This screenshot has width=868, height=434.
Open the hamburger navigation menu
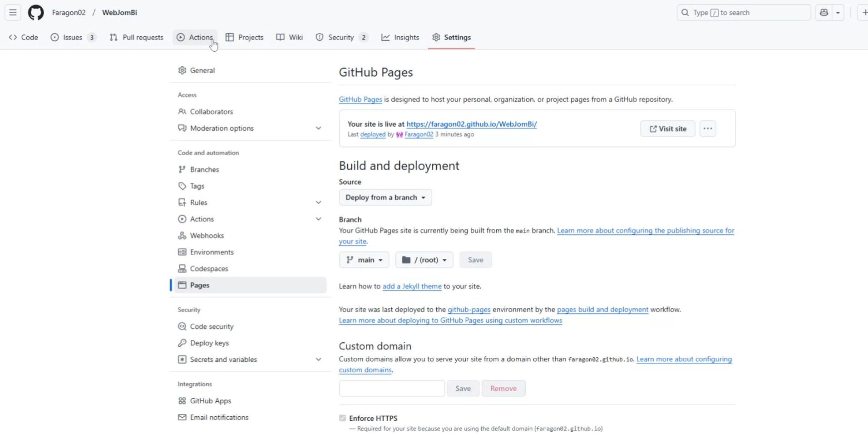pyautogui.click(x=13, y=13)
